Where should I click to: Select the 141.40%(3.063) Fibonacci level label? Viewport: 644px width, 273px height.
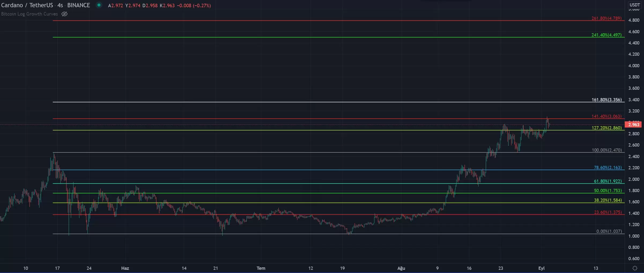606,116
